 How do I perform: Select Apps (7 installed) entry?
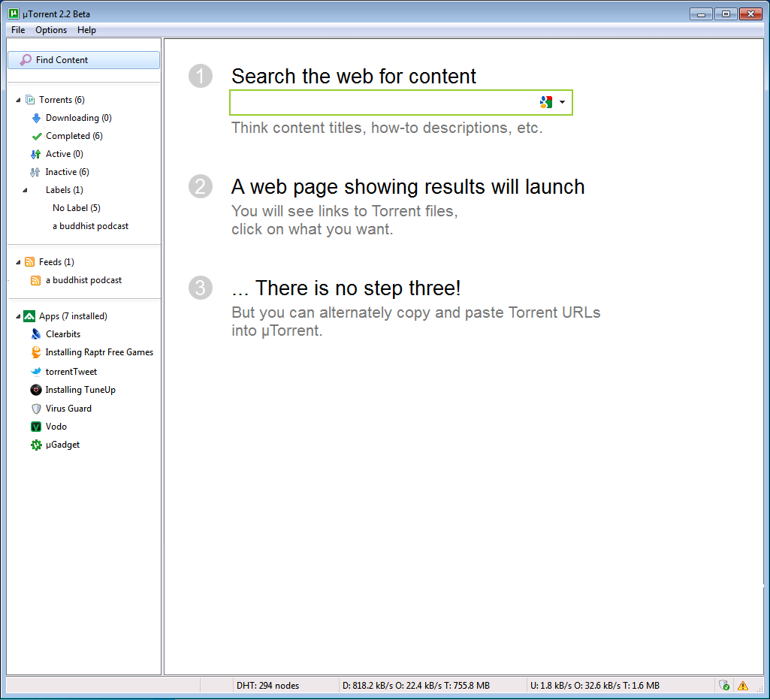pos(73,316)
